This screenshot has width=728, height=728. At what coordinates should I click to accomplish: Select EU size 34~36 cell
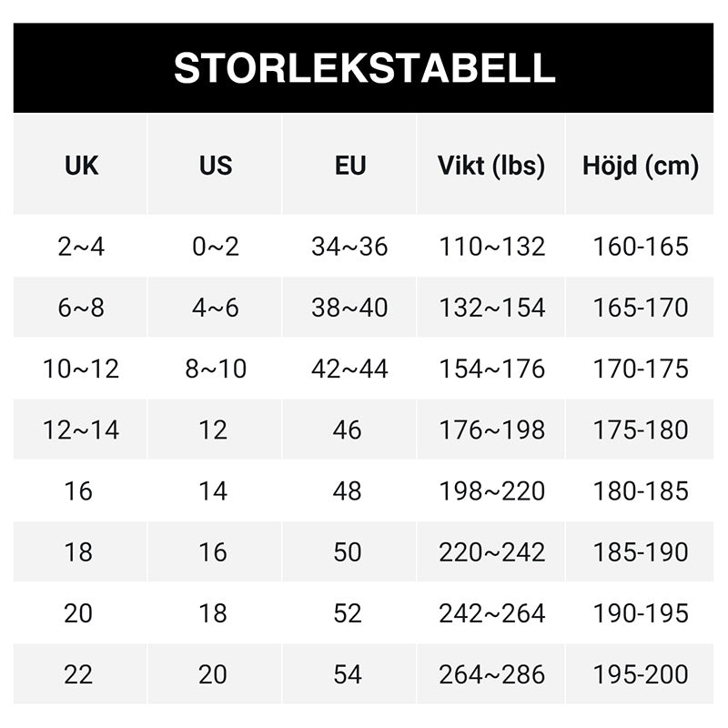coord(349,246)
